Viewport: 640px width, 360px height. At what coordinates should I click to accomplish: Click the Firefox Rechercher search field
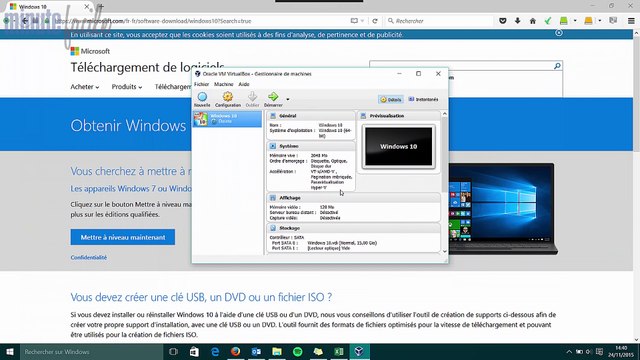[439, 21]
